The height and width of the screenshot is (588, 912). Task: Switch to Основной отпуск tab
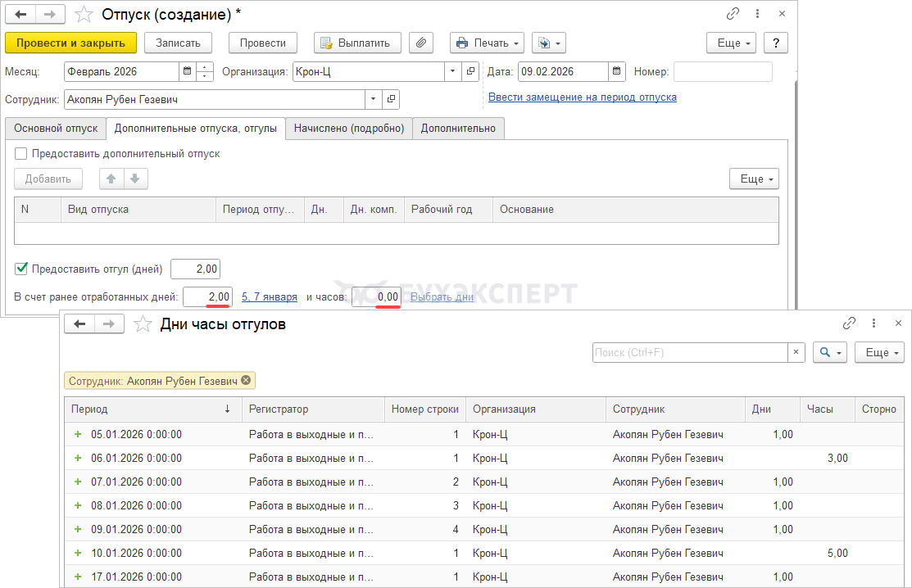[56, 129]
